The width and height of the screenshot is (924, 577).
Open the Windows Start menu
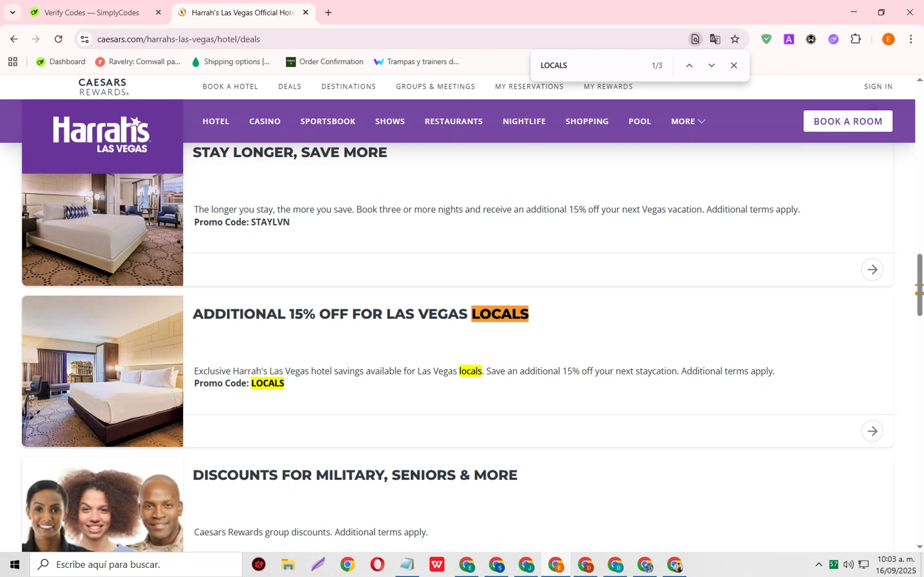15,565
